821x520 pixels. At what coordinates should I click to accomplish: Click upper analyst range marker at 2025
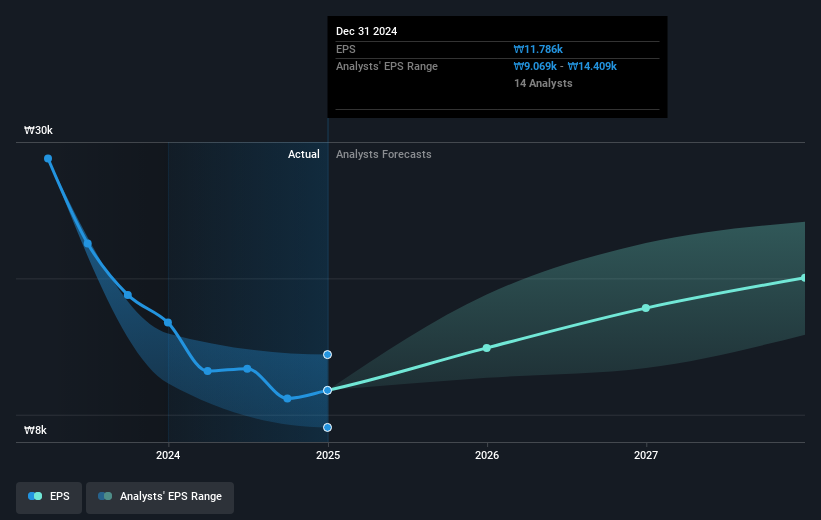(327, 355)
